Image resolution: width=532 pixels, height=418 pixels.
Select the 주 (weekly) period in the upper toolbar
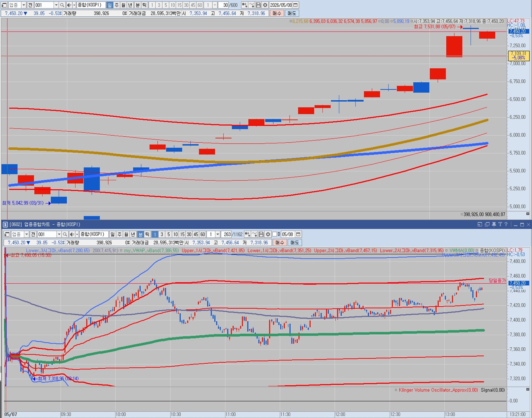point(117,5)
